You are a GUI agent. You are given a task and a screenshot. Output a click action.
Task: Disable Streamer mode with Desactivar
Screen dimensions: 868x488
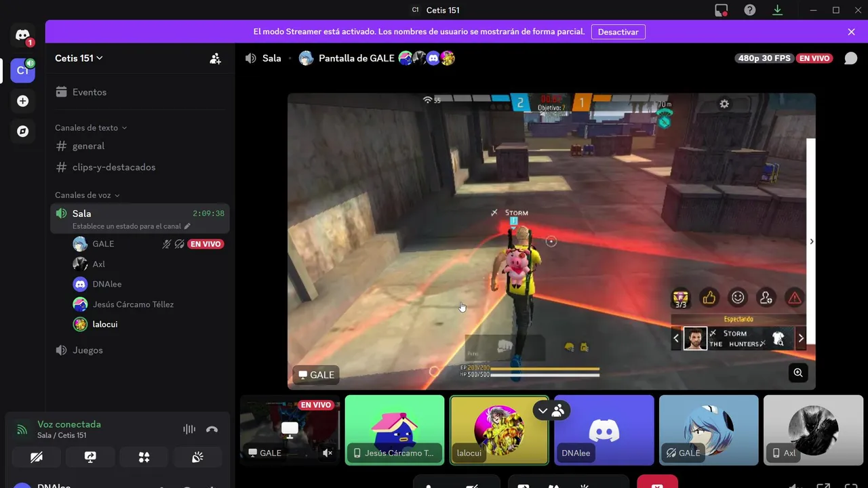(x=618, y=32)
